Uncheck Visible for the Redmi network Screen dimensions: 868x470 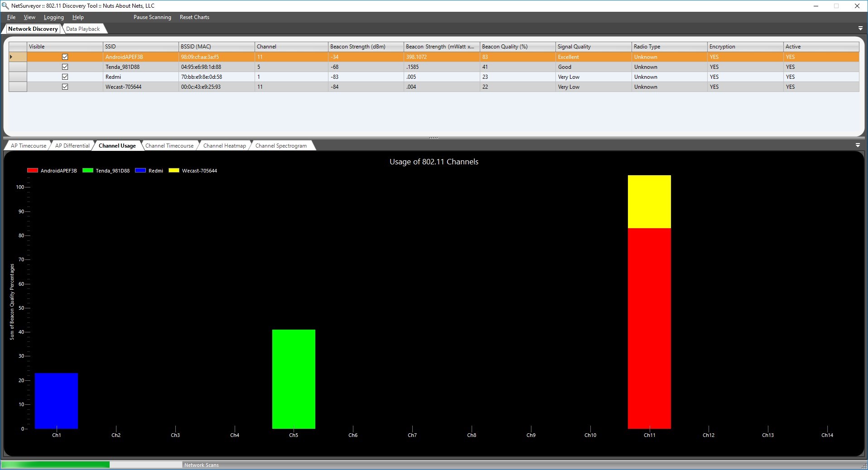65,77
